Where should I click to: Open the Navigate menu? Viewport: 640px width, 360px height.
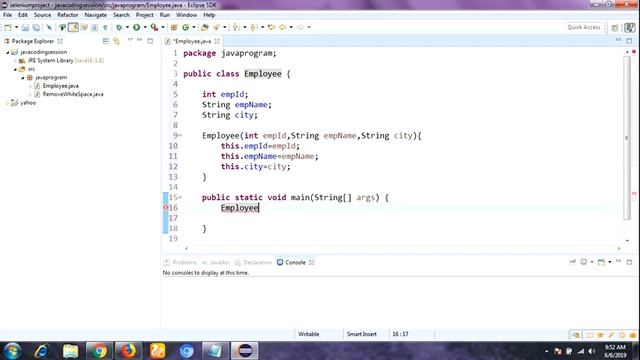[x=96, y=15]
